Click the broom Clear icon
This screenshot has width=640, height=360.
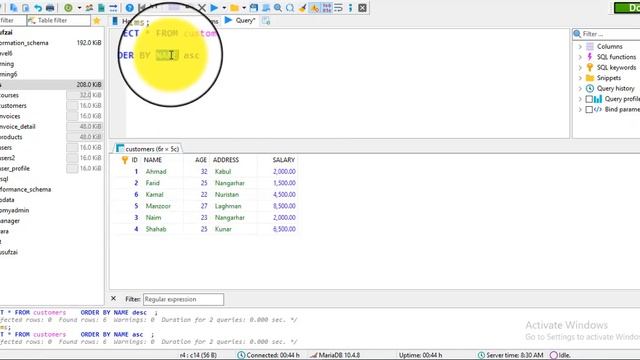click(x=302, y=8)
